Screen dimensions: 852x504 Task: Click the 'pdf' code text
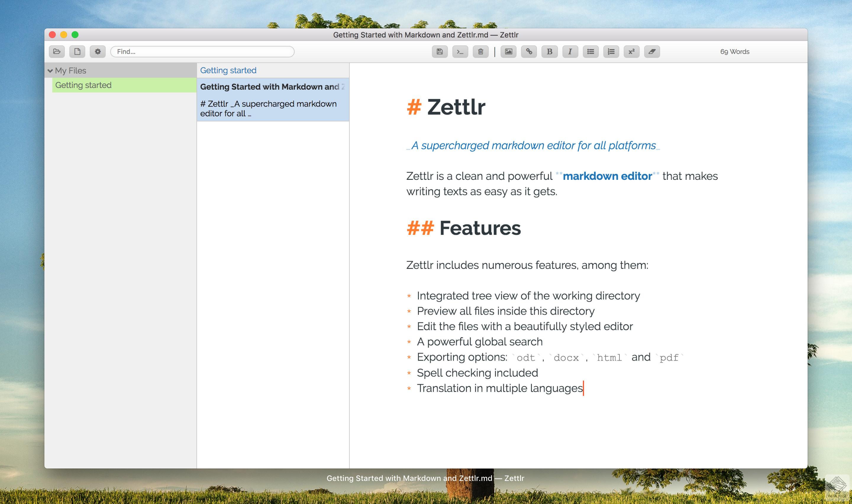tap(669, 358)
